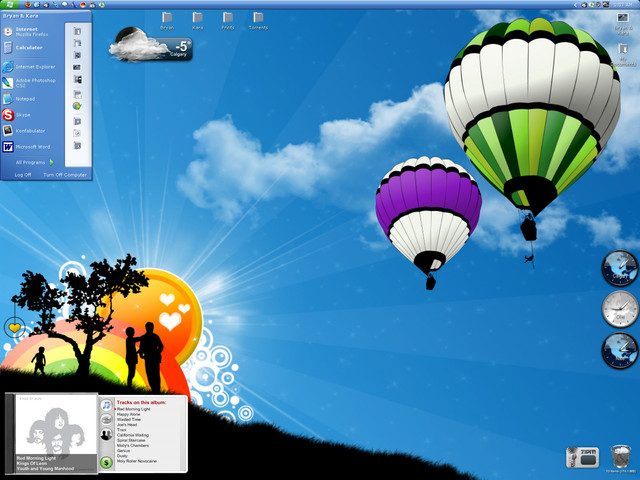Click the Photoshop feather icon
Screen dimensions: 640x480
8,83
